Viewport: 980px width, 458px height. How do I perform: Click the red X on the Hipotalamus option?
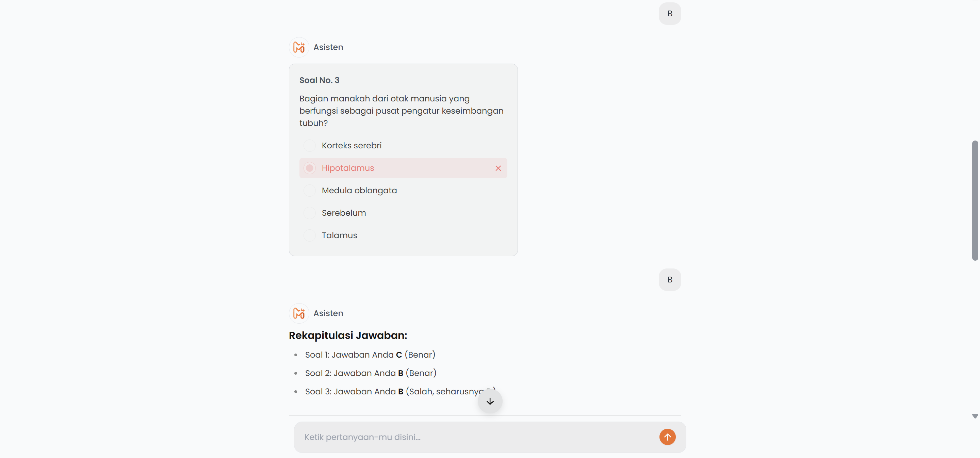coord(498,168)
